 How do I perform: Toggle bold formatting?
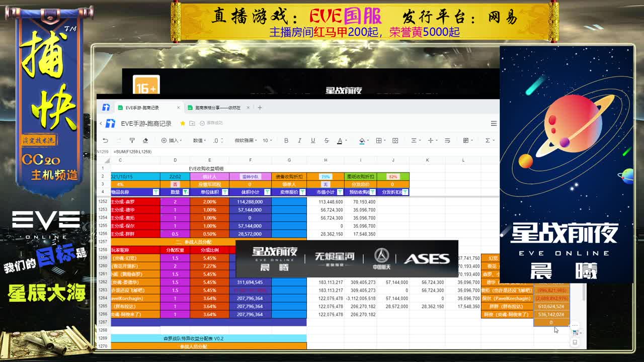click(x=286, y=141)
